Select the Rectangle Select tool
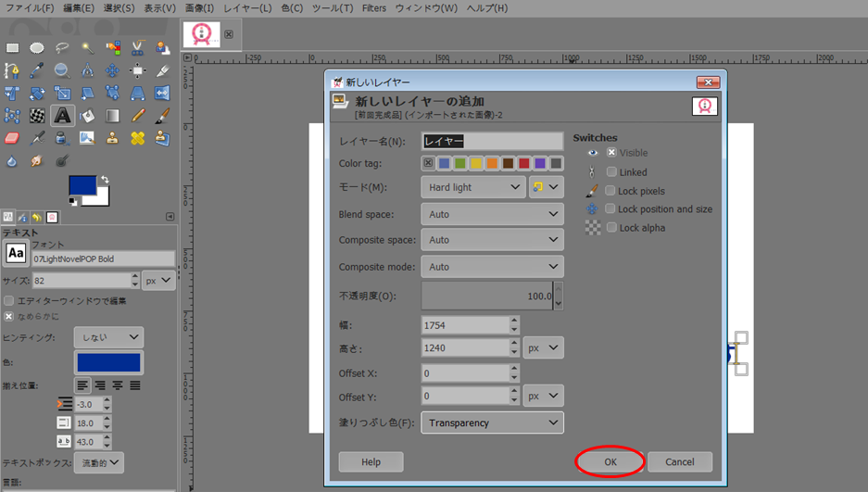868x492 pixels. coord(12,48)
